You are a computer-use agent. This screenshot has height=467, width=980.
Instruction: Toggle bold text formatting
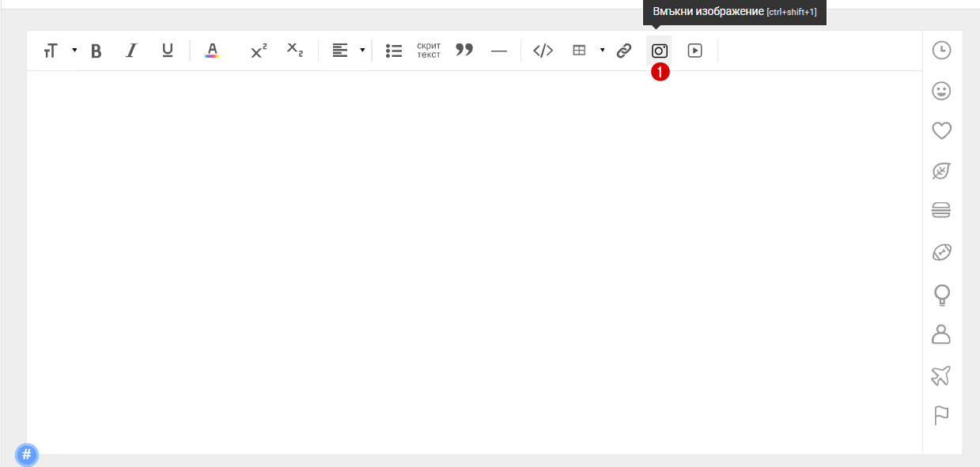pos(96,51)
